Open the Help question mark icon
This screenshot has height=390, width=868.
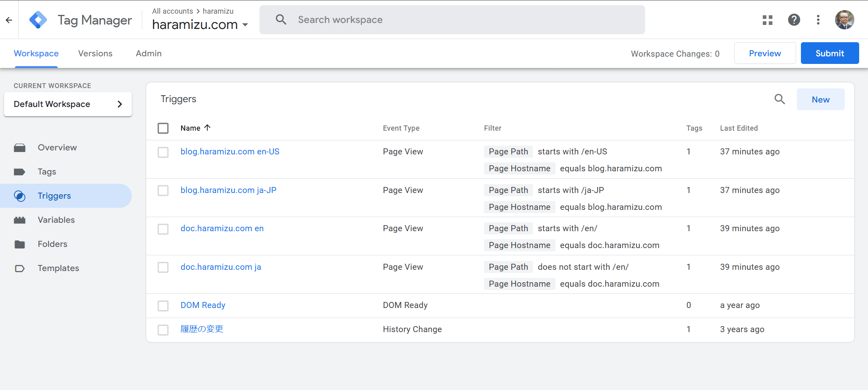pyautogui.click(x=794, y=20)
